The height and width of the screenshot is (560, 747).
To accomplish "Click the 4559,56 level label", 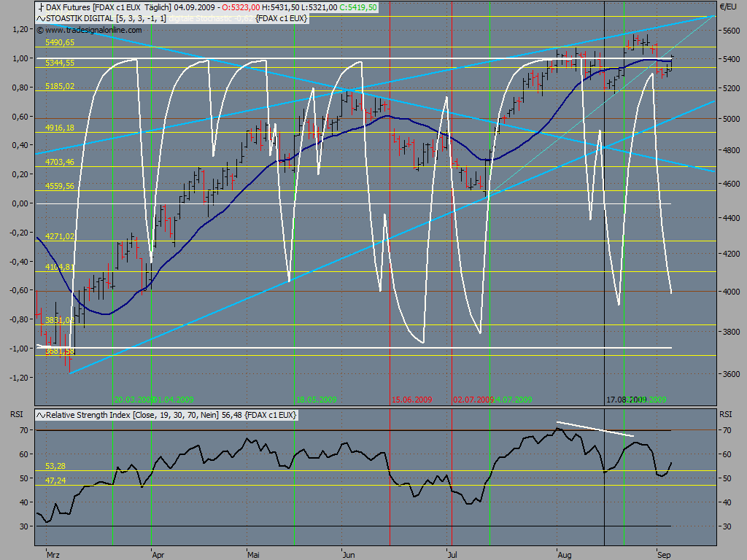I will pos(60,186).
